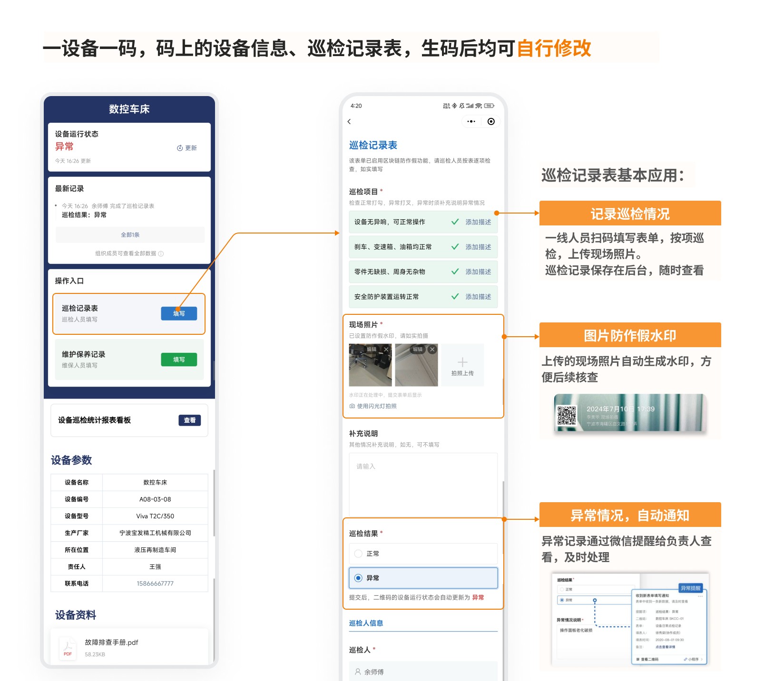The image size is (784, 681).
Task: Tap the person icon in 巡检人 field
Action: 358,671
